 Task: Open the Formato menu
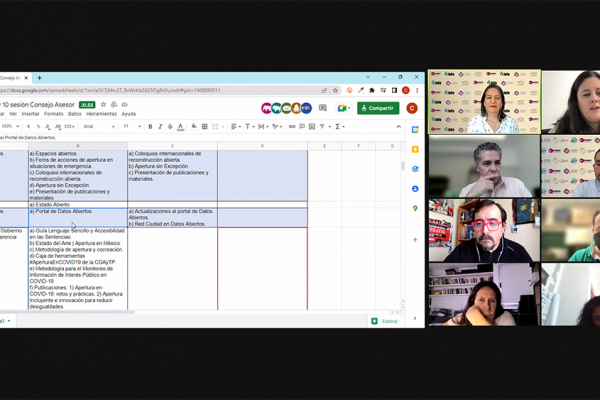54,114
